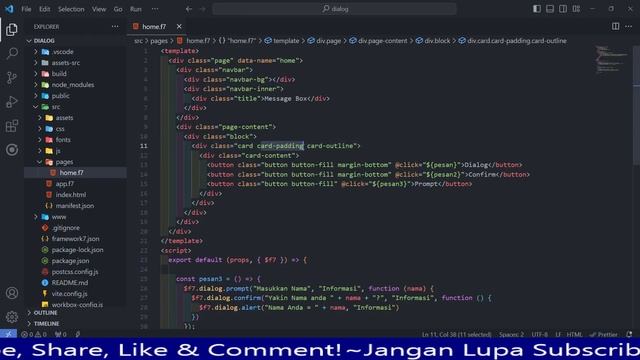Collapse the DIALOG root folder
Viewport: 640px width, 360px height.
pos(75,41)
